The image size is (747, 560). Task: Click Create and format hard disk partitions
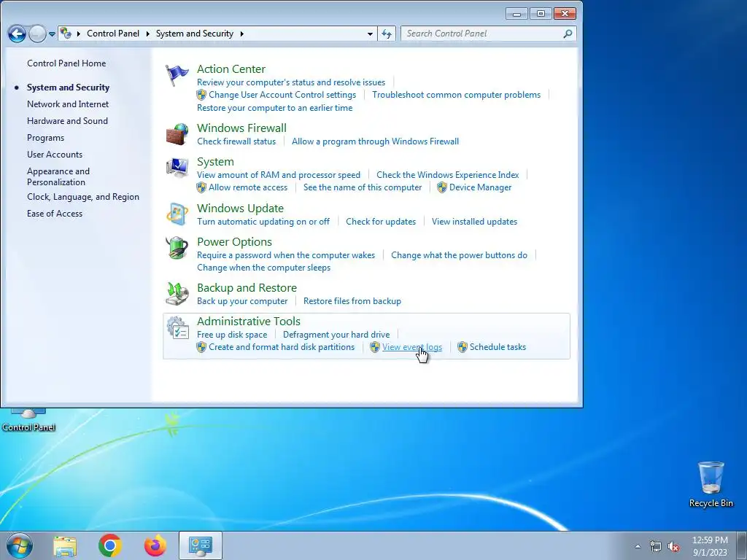281,347
